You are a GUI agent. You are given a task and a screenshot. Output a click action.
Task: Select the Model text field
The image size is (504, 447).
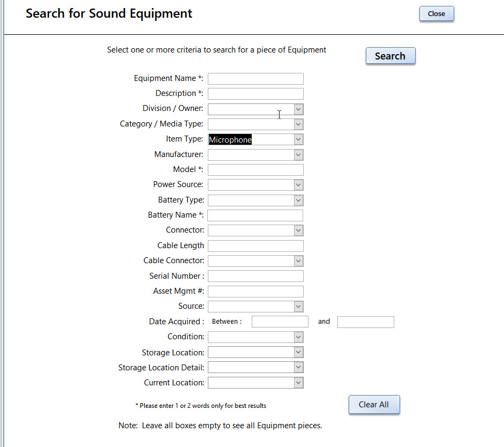point(255,170)
